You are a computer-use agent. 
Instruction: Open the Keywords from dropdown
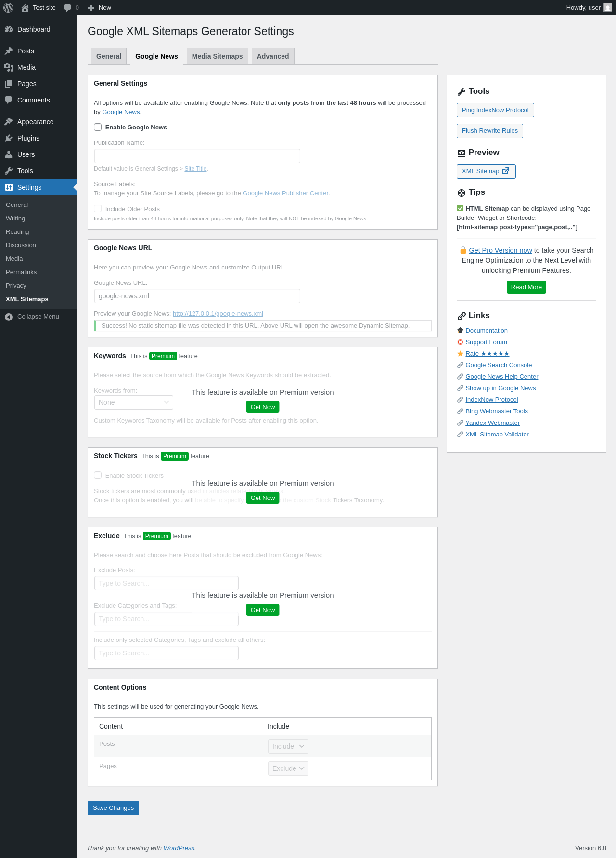coord(134,402)
